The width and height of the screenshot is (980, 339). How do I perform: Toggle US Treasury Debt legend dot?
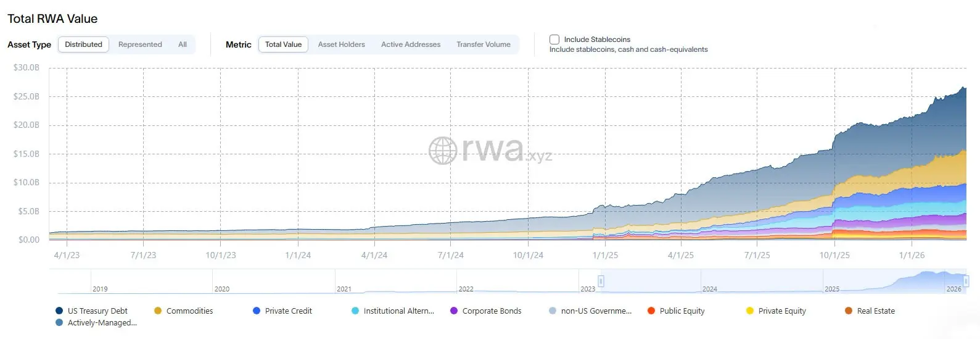59,311
